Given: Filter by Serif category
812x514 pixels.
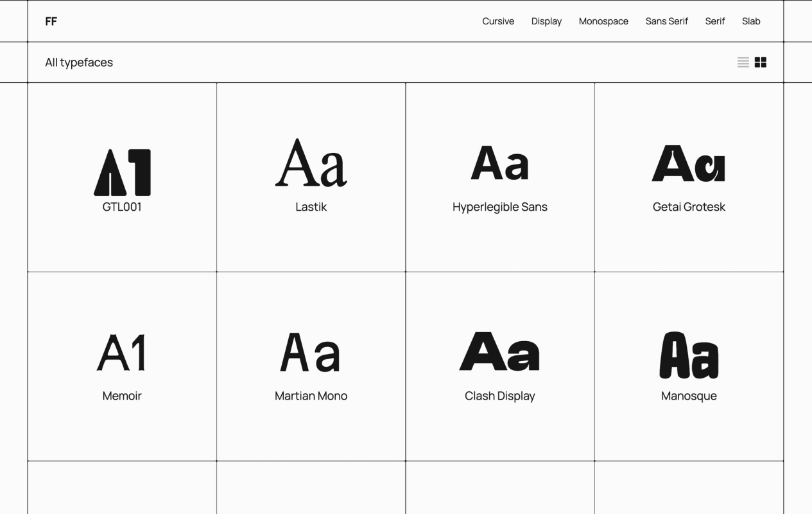Looking at the screenshot, I should point(715,21).
